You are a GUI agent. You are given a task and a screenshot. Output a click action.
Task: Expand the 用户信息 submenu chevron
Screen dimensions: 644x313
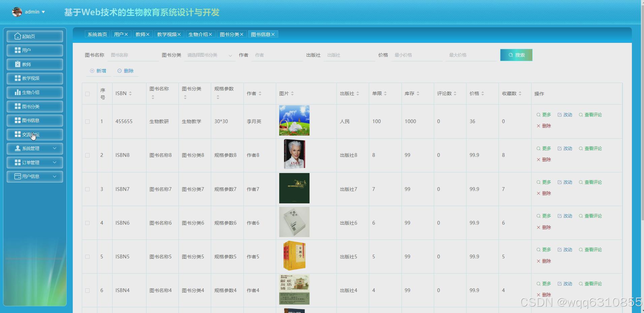[55, 176]
